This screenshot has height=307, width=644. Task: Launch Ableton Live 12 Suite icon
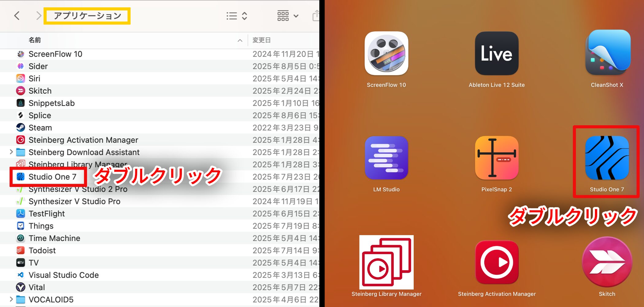496,54
